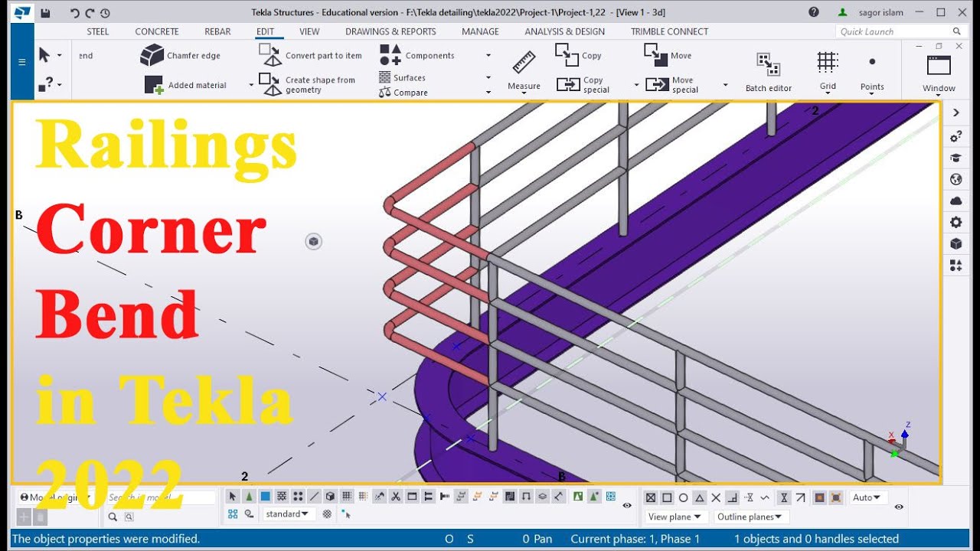Click the Redo arrow
Screen dimensions: 980x551
tap(90, 12)
